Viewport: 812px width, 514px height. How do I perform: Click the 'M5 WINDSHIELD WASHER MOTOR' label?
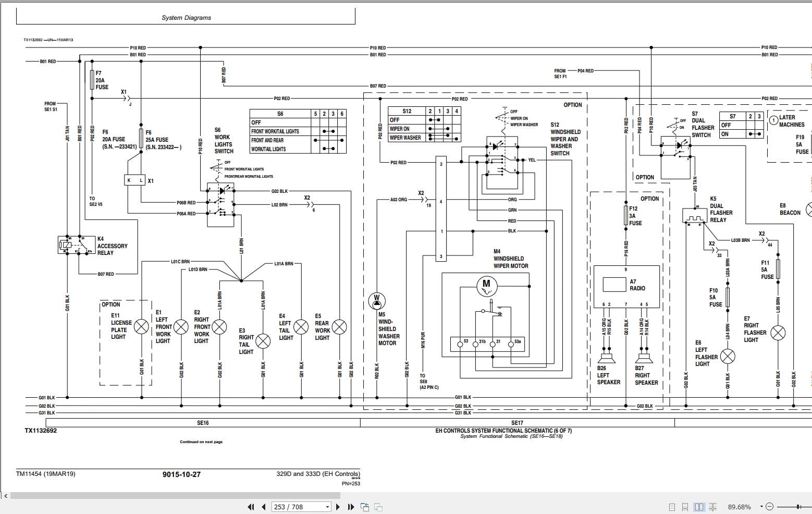(x=389, y=329)
